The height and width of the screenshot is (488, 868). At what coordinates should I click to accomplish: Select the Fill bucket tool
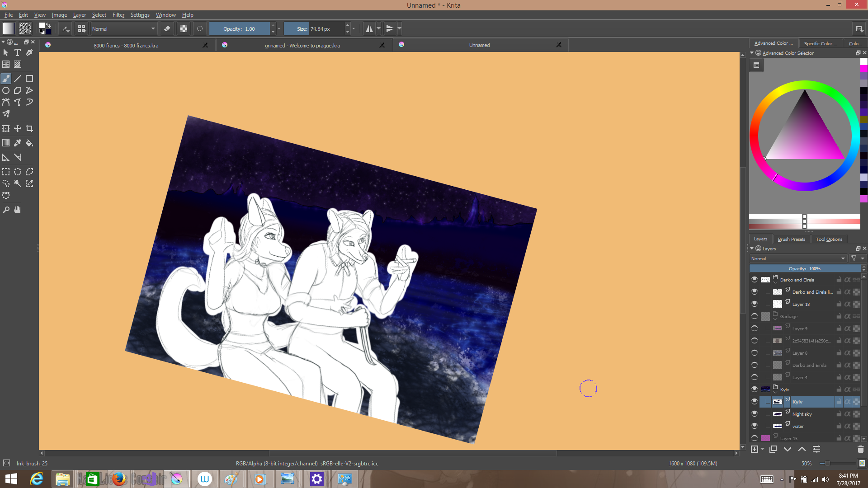pos(29,143)
